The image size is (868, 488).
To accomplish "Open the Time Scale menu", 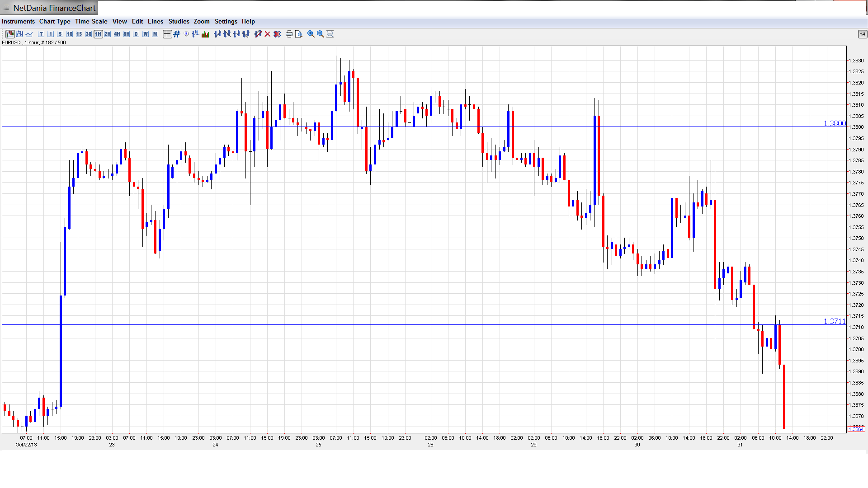I will [x=91, y=21].
